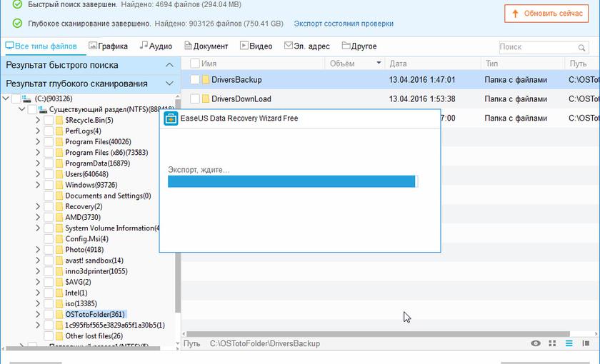Toggle select-all checkbox in Имя header
Viewport: 600px width, 364px height.
pos(195,64)
